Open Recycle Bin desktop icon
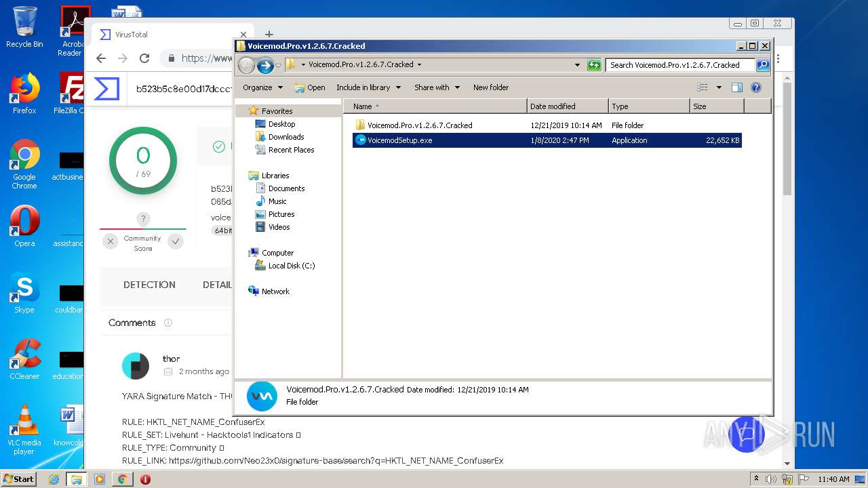 (24, 27)
